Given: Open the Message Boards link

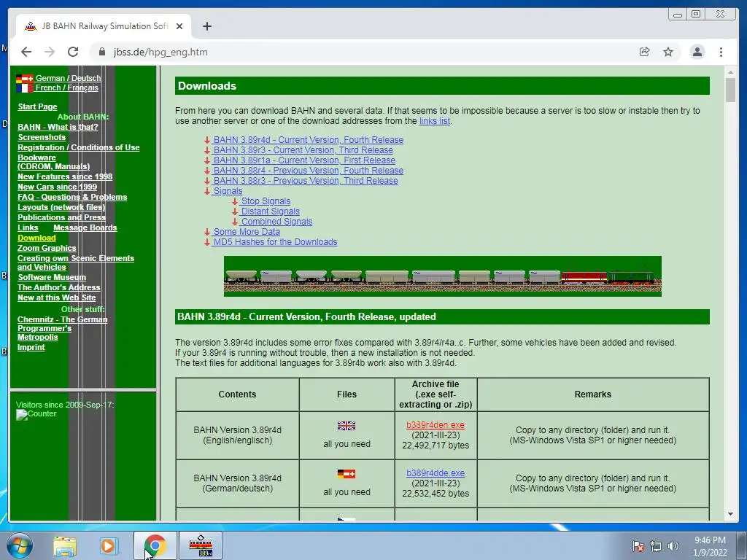Looking at the screenshot, I should tap(85, 227).
